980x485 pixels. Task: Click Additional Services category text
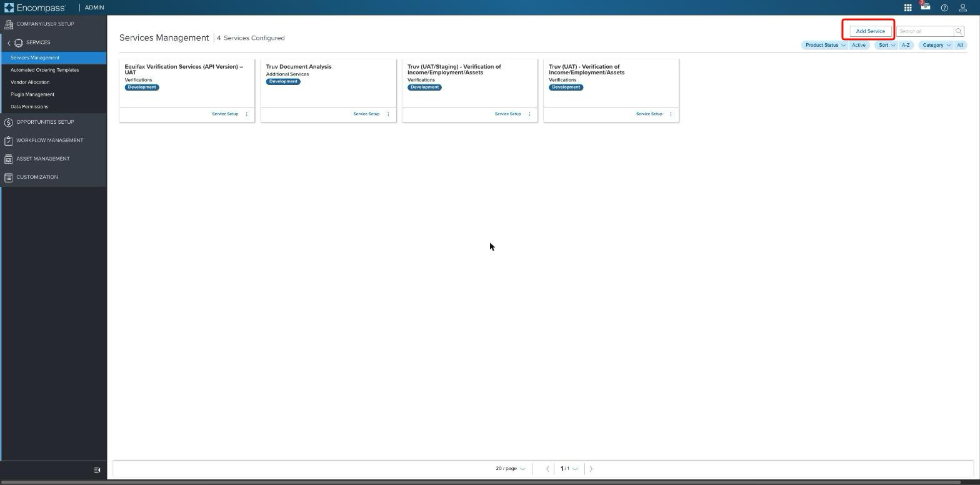[287, 74]
